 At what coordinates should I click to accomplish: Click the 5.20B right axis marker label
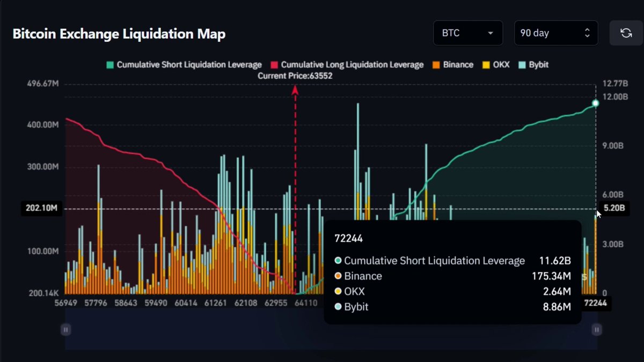click(x=614, y=208)
